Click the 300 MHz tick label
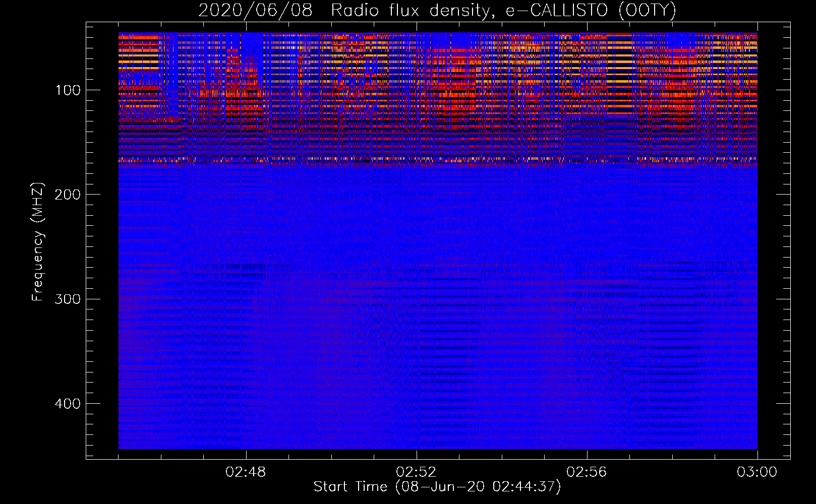 pos(67,299)
